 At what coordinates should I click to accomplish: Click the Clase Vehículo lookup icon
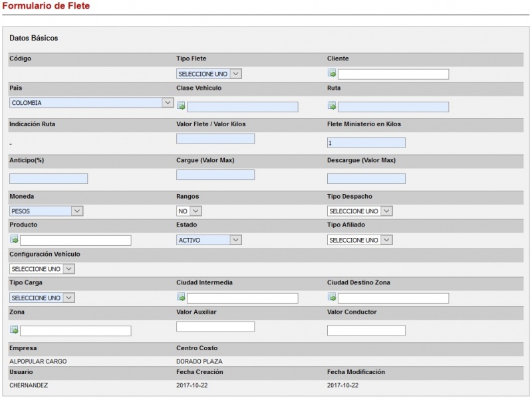coord(181,106)
